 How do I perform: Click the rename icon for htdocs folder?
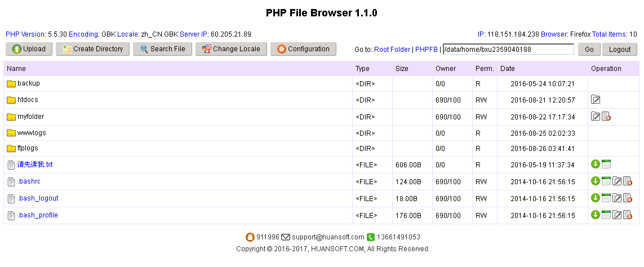pyautogui.click(x=596, y=100)
